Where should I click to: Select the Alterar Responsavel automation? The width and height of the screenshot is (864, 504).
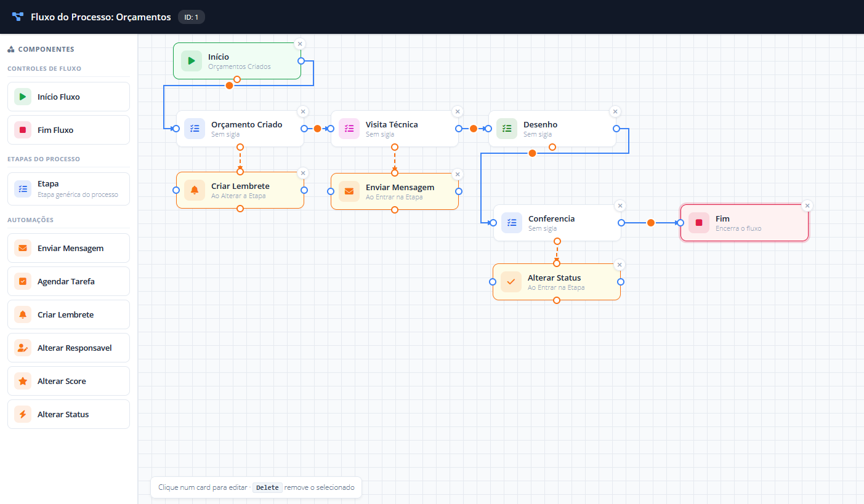[68, 348]
